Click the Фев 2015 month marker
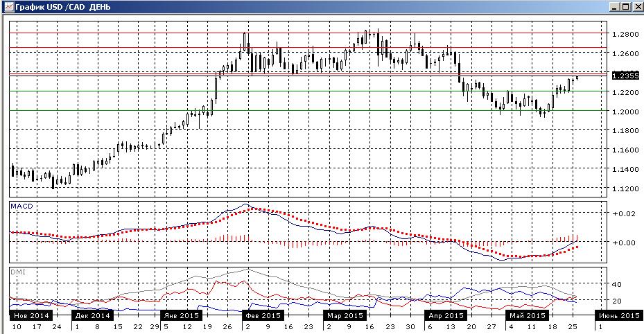This screenshot has height=334, width=644. (263, 315)
